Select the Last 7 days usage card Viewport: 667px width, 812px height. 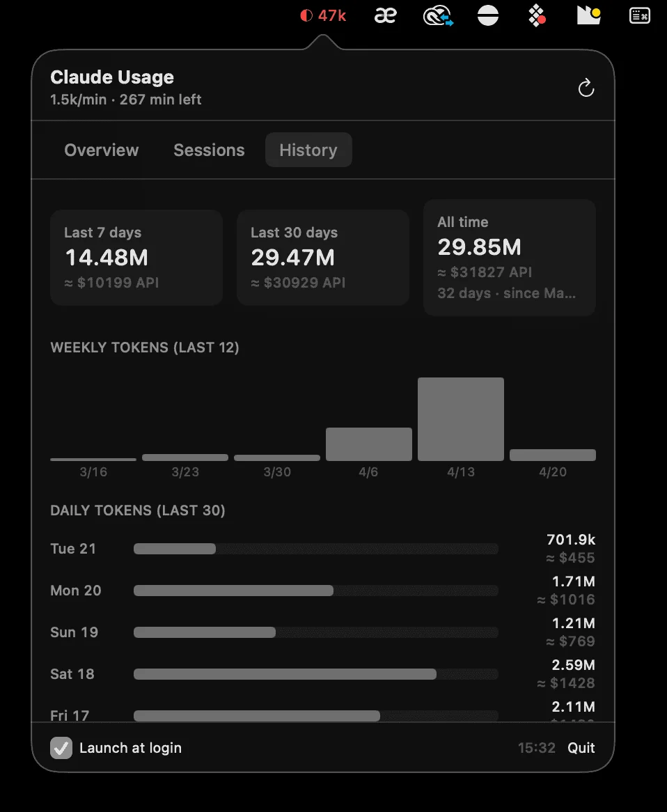(136, 257)
